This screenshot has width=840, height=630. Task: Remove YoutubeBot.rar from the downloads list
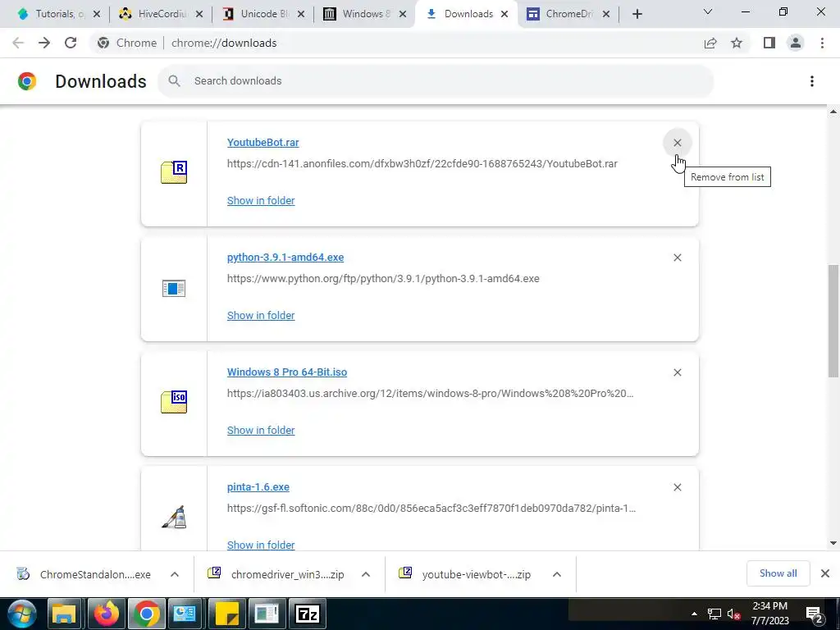pos(677,143)
